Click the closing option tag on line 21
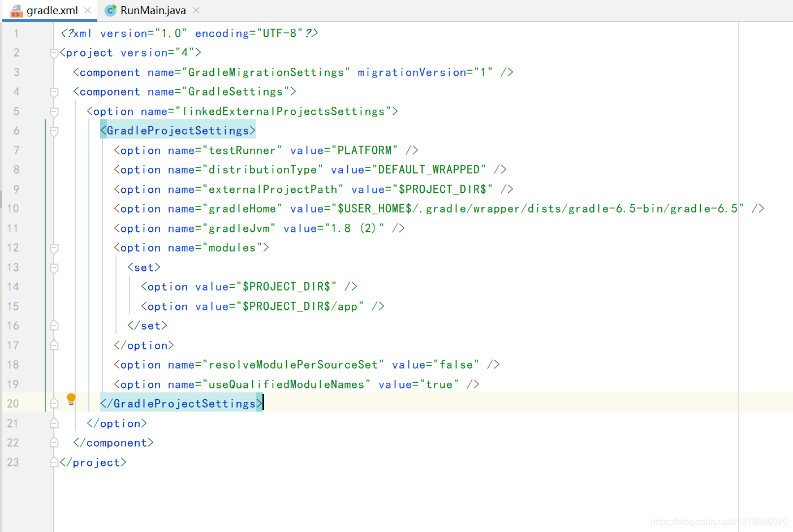This screenshot has width=793, height=532. 117,423
